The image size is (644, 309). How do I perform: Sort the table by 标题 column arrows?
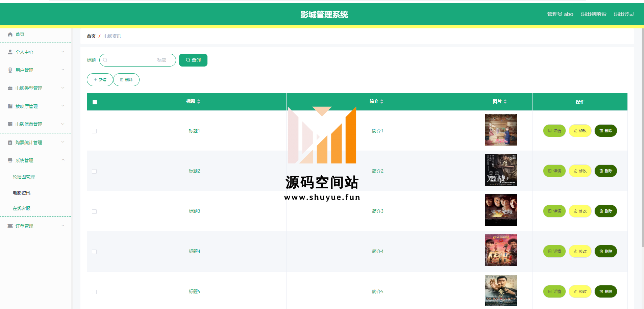(x=199, y=101)
